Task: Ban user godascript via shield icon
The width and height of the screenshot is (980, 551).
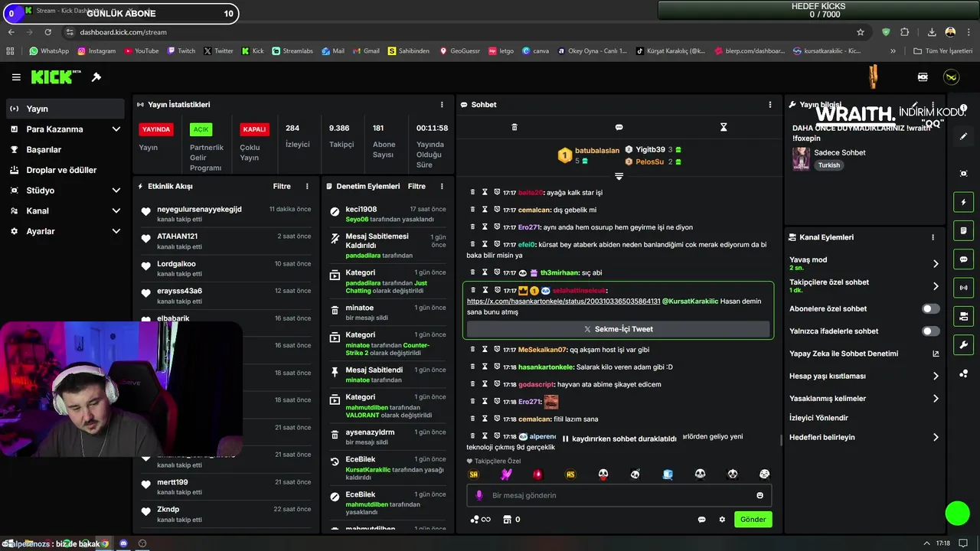Action: (x=497, y=384)
